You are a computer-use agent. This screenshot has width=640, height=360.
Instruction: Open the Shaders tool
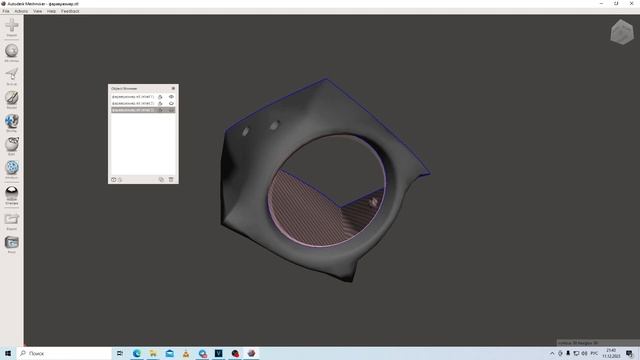pyautogui.click(x=12, y=195)
